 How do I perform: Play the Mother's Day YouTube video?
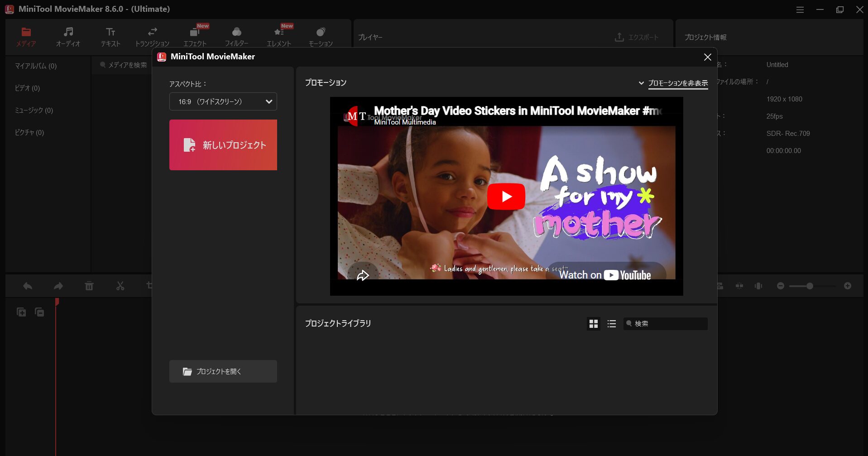pyautogui.click(x=506, y=197)
